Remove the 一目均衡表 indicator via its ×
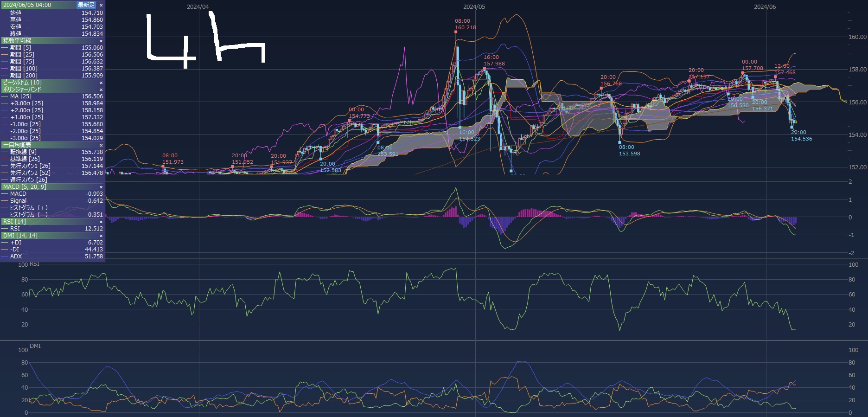Viewport: 868px width, 417px height. tap(101, 145)
